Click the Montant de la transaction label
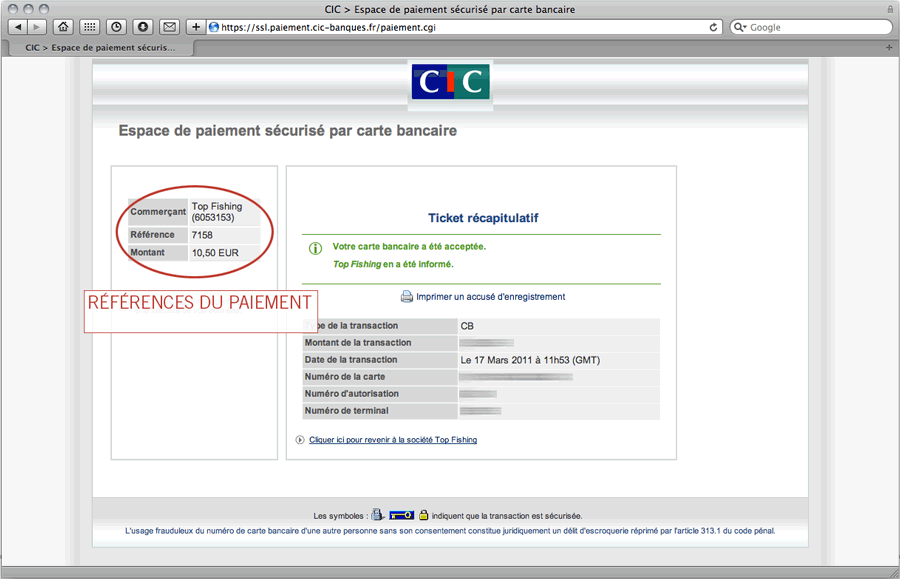The height and width of the screenshot is (579, 900). 358,343
